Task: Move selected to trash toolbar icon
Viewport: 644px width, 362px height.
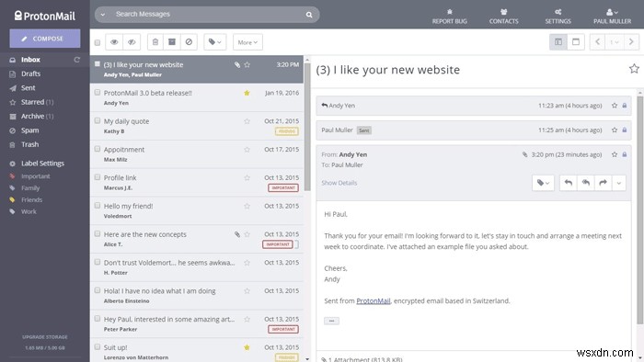Action: tap(155, 42)
